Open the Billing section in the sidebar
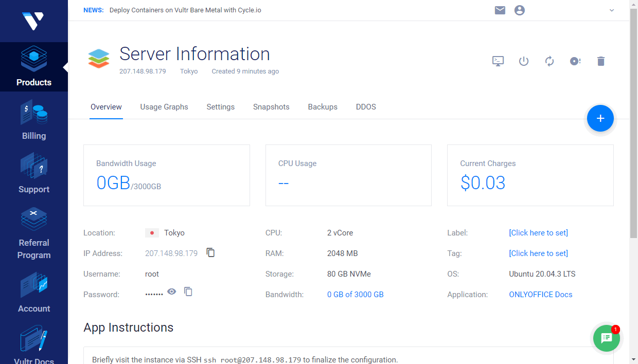This screenshot has height=364, width=638. tap(34, 119)
